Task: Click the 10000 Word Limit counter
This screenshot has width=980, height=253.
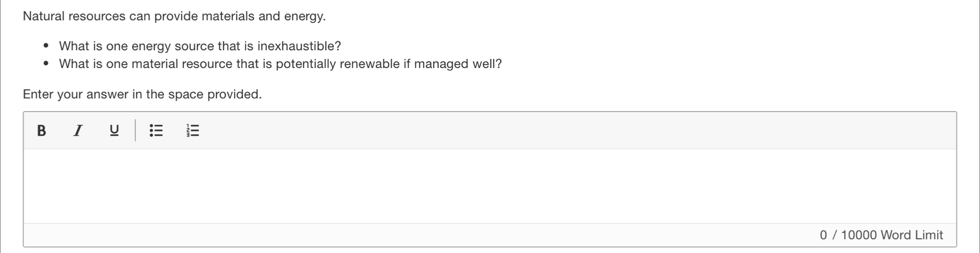Action: click(x=892, y=235)
